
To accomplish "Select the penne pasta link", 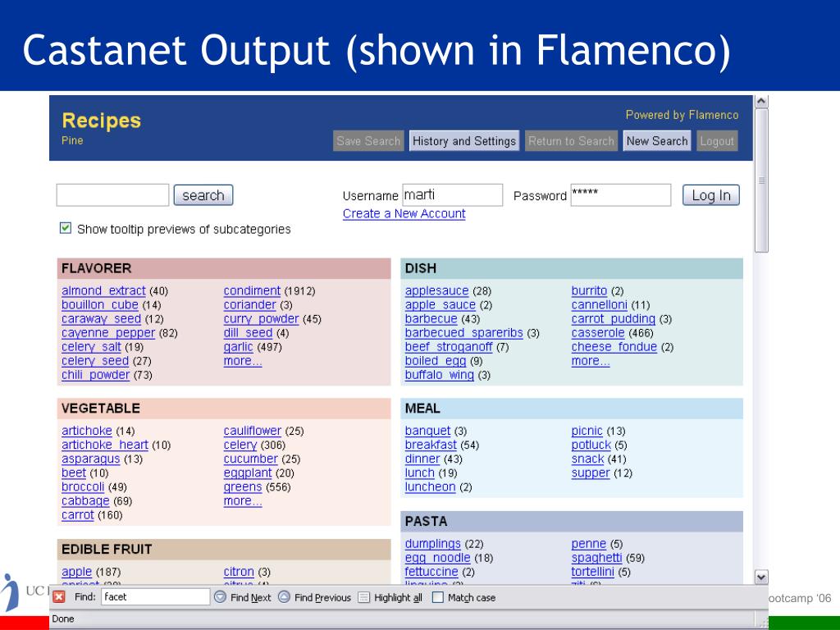I will coord(589,544).
